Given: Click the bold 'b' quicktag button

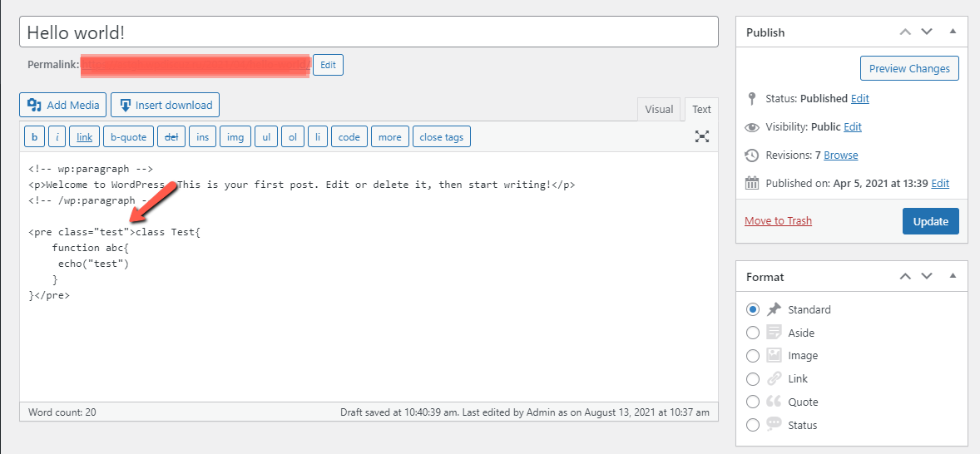Looking at the screenshot, I should (x=34, y=137).
